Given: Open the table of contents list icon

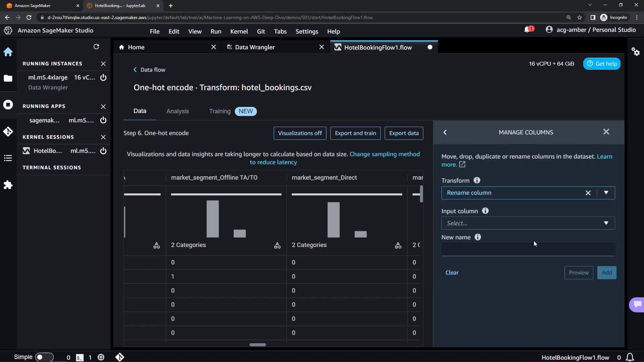Looking at the screenshot, I should click(8, 158).
